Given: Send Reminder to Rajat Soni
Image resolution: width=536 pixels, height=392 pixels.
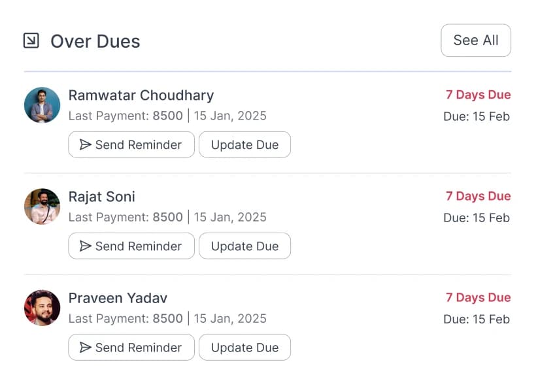Looking at the screenshot, I should (131, 246).
